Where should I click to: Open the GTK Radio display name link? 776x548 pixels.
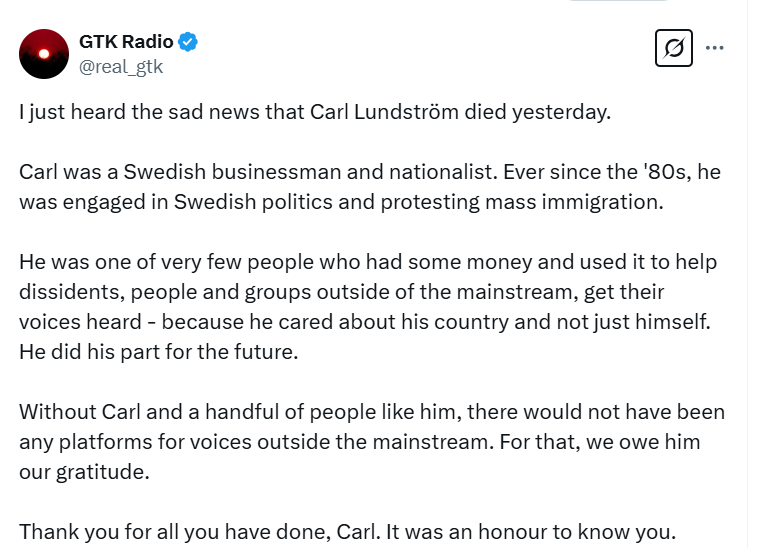126,42
